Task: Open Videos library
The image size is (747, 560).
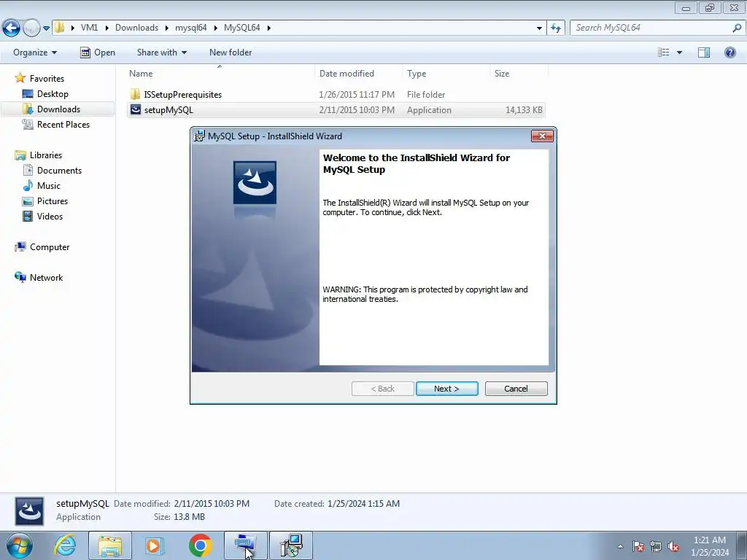Action: point(50,216)
